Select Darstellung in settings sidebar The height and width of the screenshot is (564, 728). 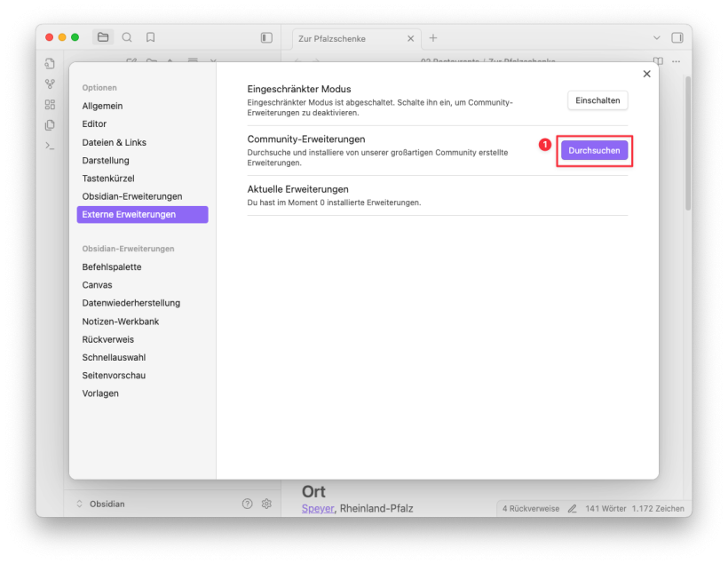coord(106,161)
